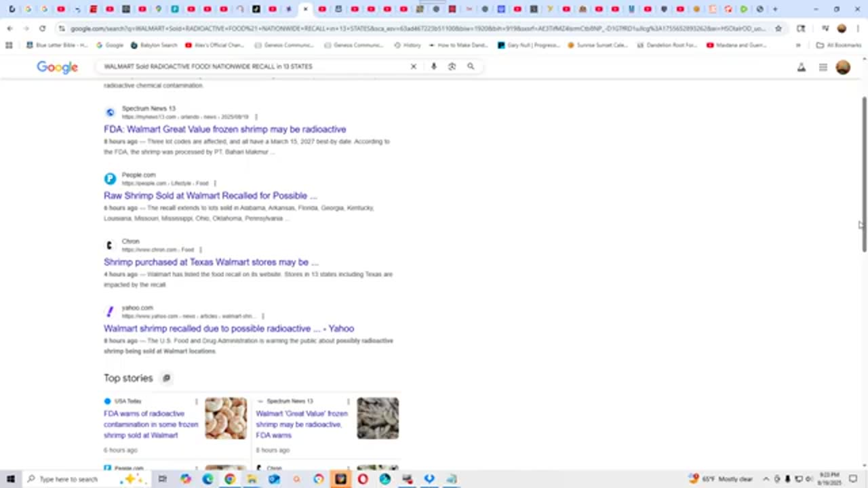Viewport: 868px width, 488px height.
Task: Open Task View in the taskbar
Action: (x=162, y=479)
